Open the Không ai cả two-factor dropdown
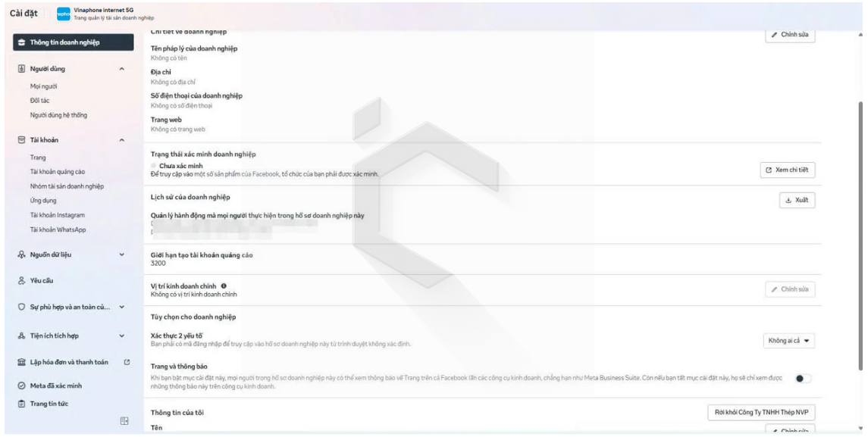Viewport: 868px width, 437px height. pyautogui.click(x=789, y=341)
